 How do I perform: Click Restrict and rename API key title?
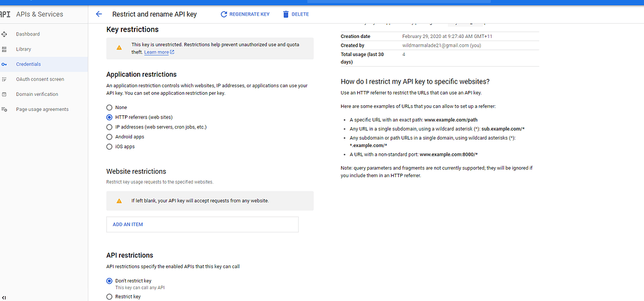[x=154, y=14]
